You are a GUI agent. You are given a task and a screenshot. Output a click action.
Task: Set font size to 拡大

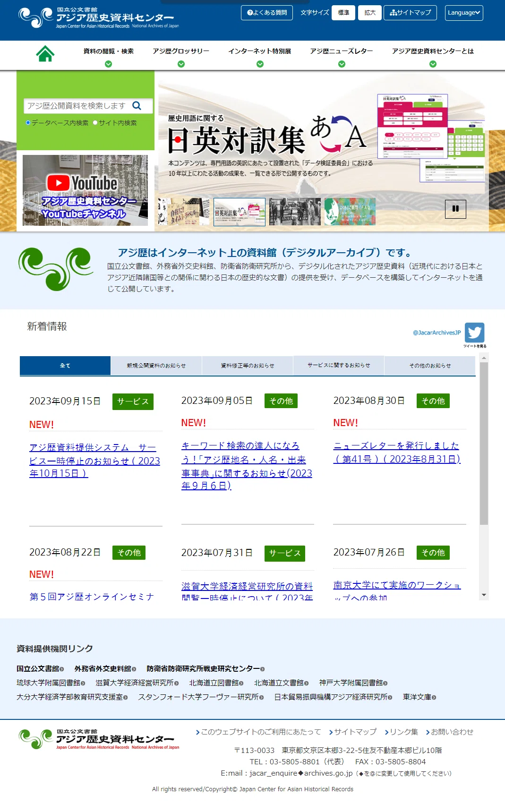[x=370, y=13]
